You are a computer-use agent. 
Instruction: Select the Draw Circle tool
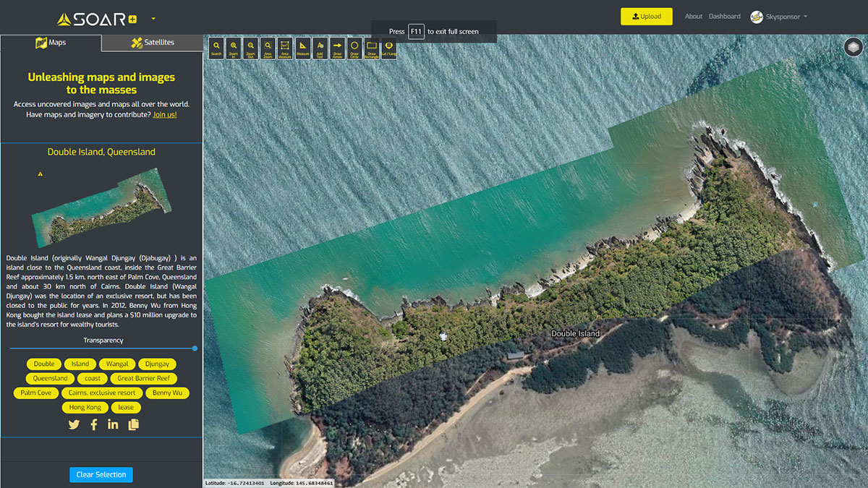354,48
